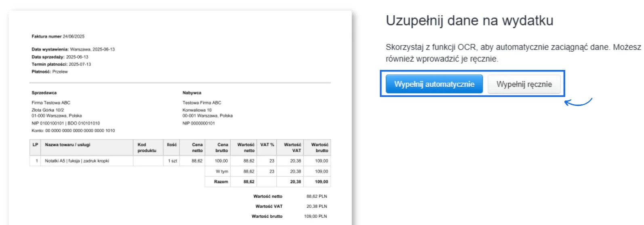
Task: Click the 'Razem' row label
Action: [221, 182]
